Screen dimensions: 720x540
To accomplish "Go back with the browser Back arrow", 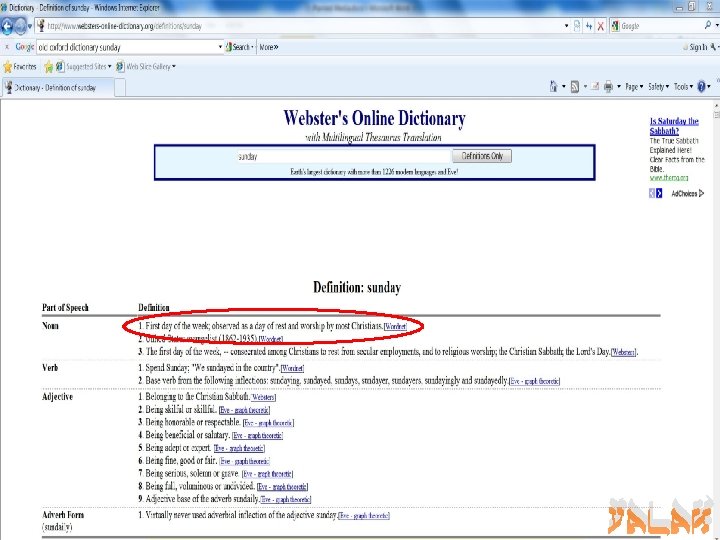I will (x=7, y=26).
